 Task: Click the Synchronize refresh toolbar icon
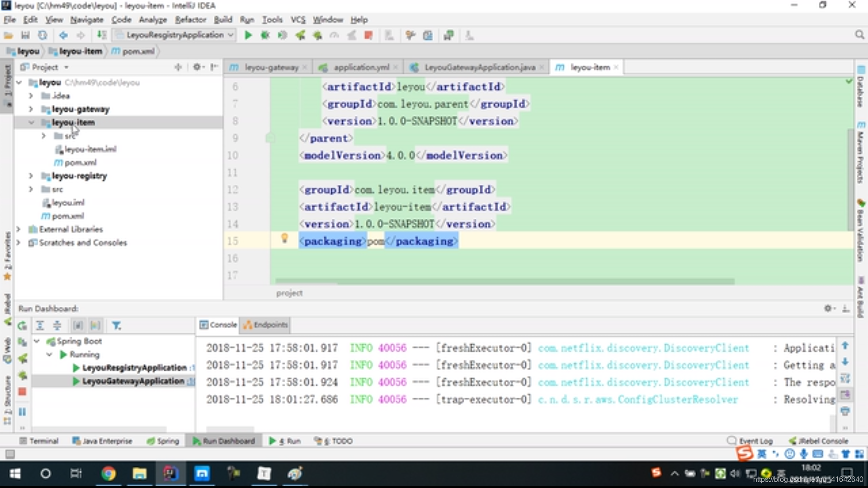point(42,35)
